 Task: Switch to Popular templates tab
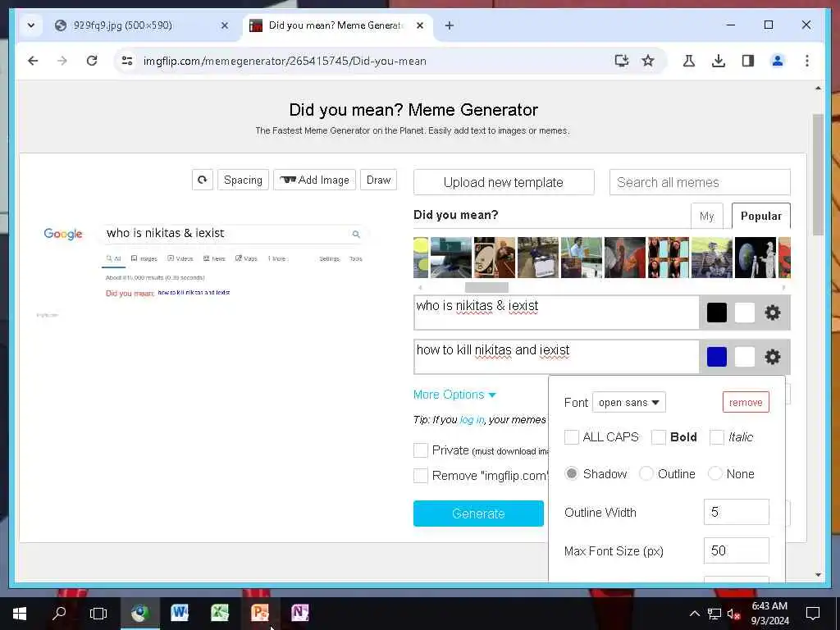tap(760, 216)
